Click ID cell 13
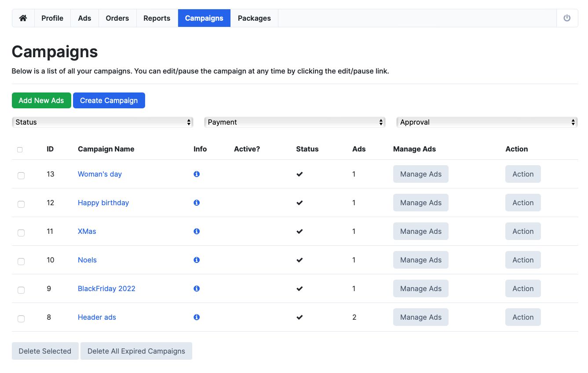This screenshot has height=373, width=588. [x=51, y=174]
